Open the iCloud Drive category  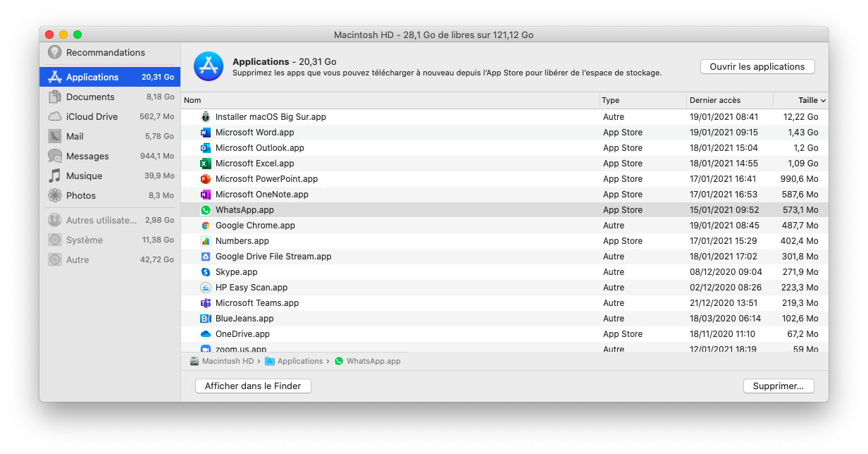[110, 116]
